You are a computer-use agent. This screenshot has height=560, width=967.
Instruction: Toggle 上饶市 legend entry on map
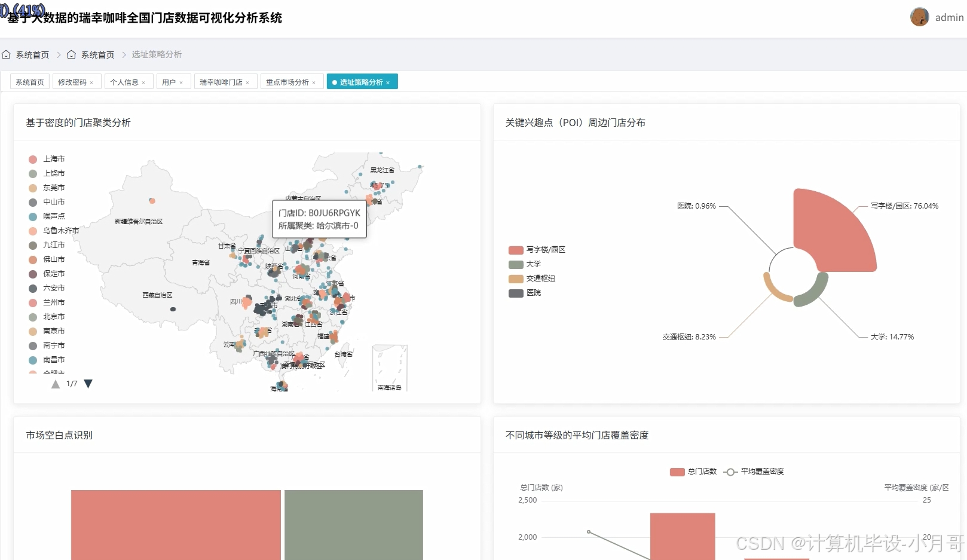[47, 173]
